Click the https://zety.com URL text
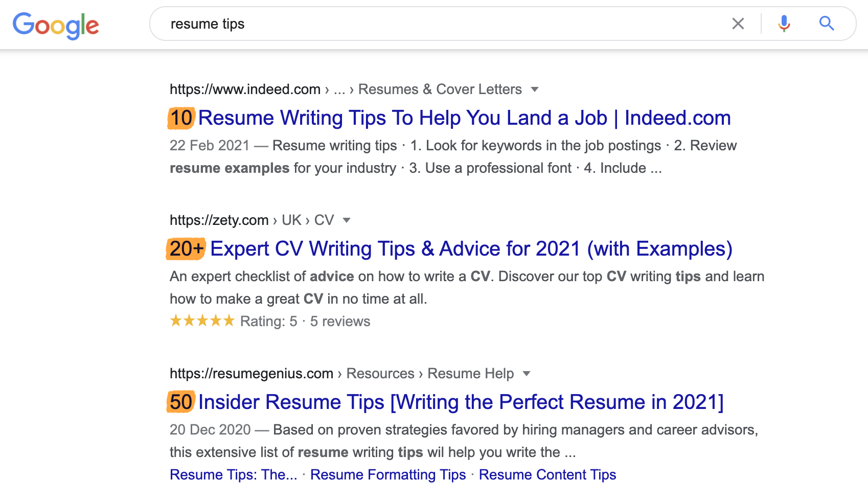 (219, 220)
